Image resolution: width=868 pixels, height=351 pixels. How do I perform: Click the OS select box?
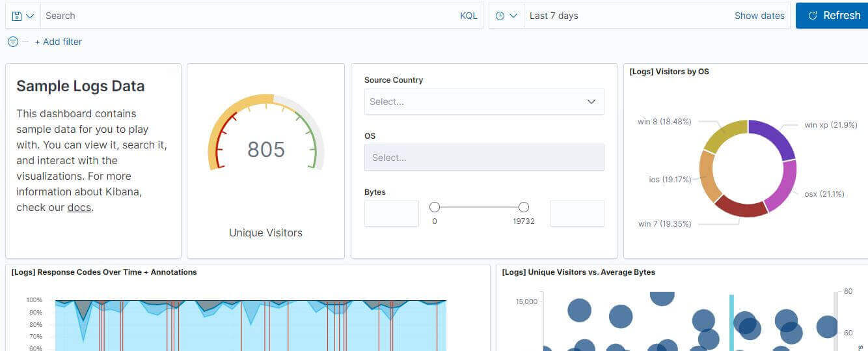484,158
